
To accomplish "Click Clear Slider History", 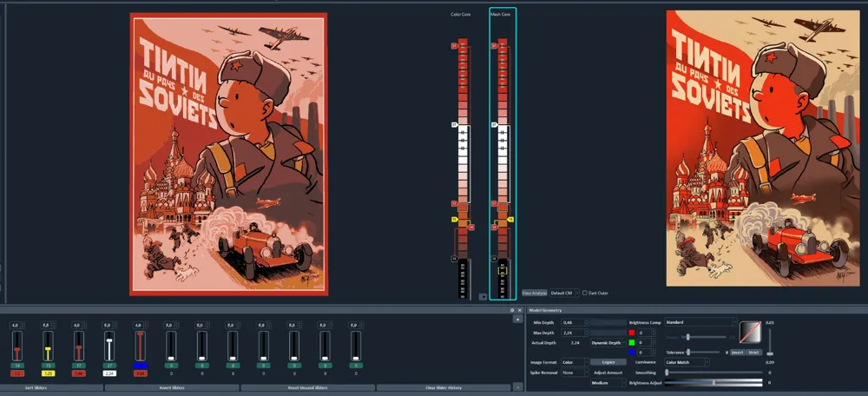I will (x=444, y=387).
